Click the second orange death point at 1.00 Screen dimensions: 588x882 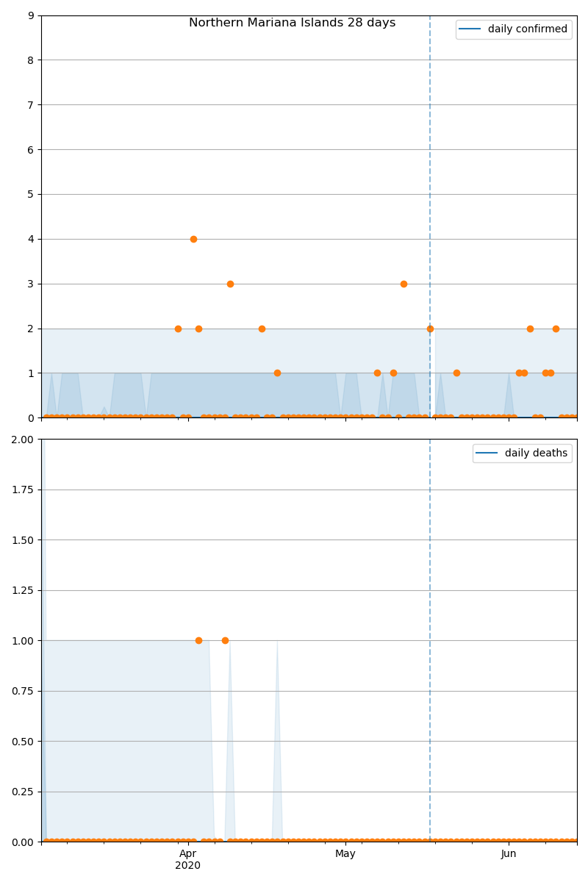[225, 640]
